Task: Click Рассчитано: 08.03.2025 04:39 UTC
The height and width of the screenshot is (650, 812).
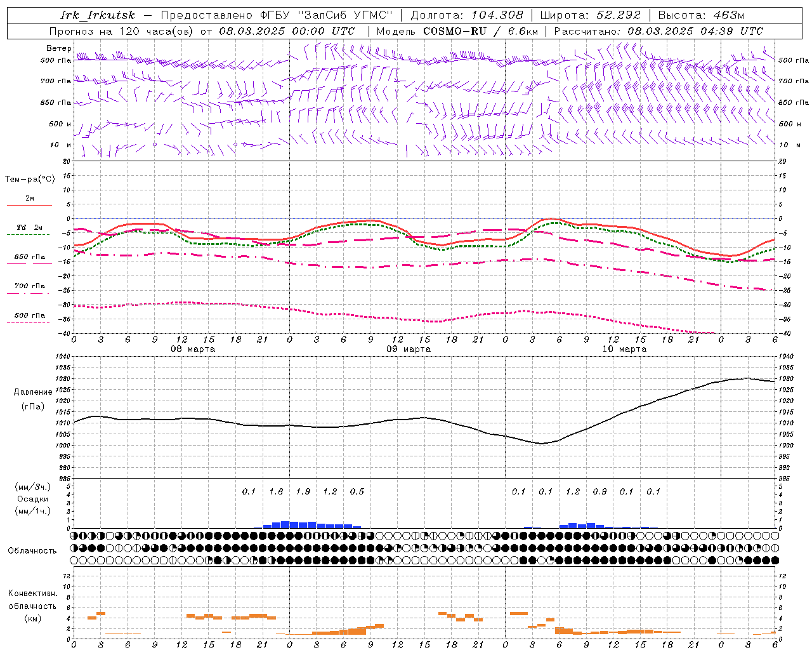Action: point(658,31)
